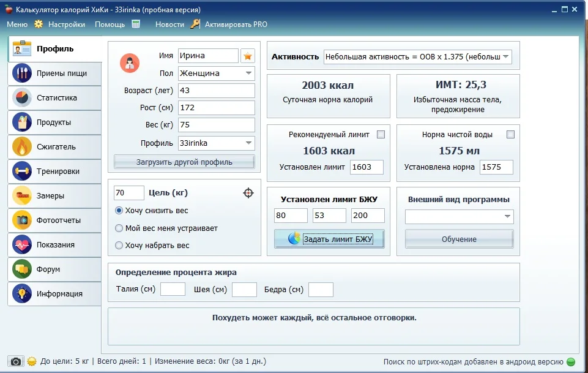Open the Меню menu
This screenshot has height=373, width=588.
click(x=17, y=24)
